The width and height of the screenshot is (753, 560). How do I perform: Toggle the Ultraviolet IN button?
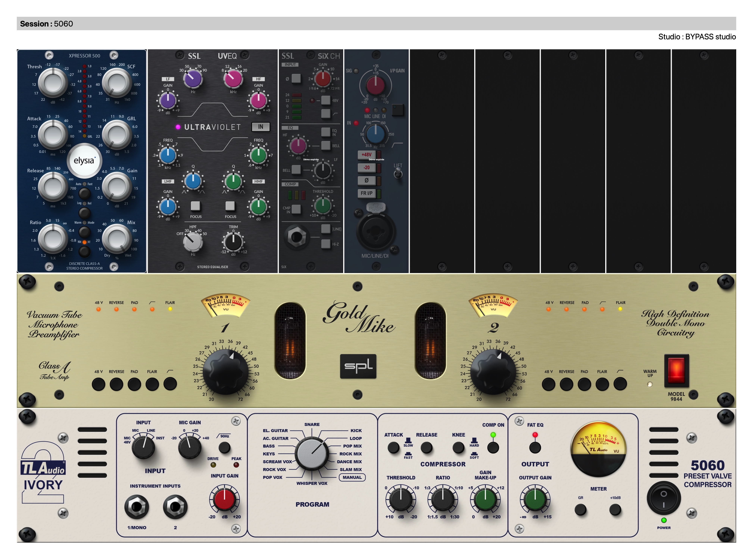(x=261, y=127)
